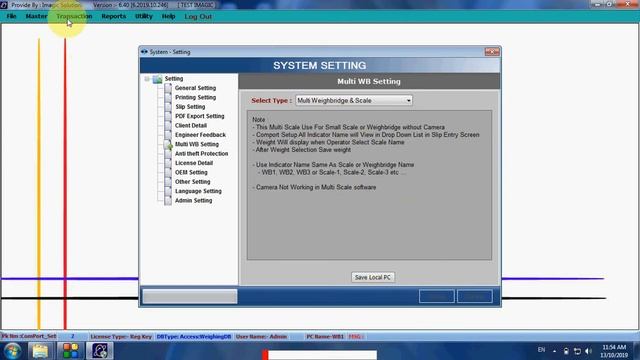Collapse the Setting tree root node

click(147, 79)
